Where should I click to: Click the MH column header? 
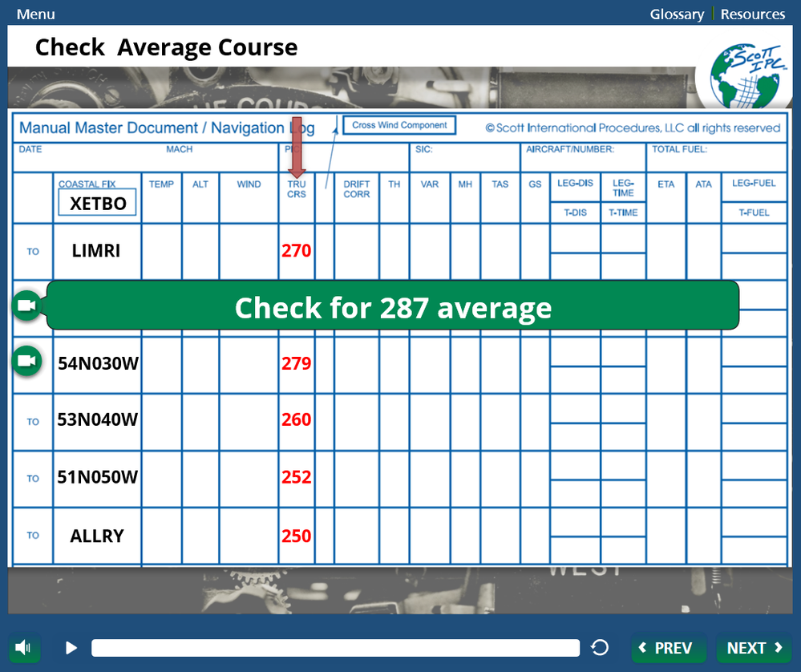pos(465,184)
